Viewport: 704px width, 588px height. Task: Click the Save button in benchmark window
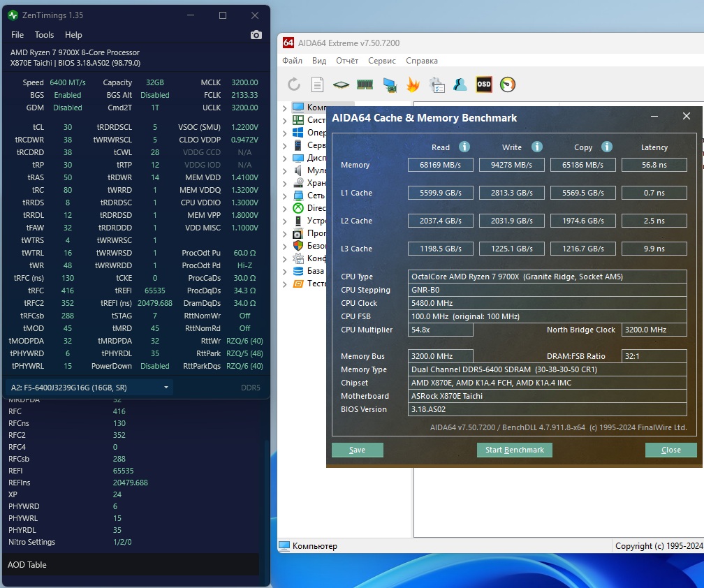(x=358, y=450)
